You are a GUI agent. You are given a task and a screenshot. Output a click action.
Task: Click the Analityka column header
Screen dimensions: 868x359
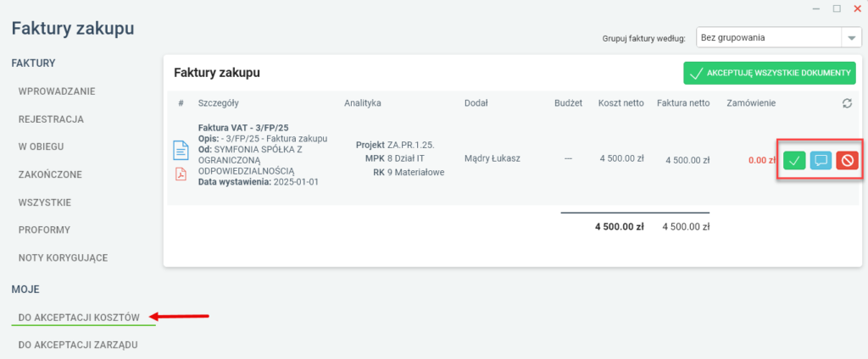pyautogui.click(x=363, y=103)
